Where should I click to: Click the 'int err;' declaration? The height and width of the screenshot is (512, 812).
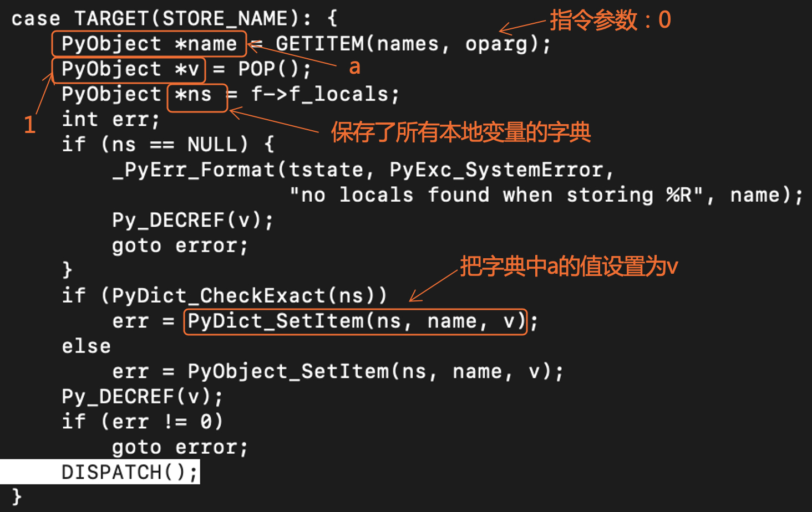point(110,120)
